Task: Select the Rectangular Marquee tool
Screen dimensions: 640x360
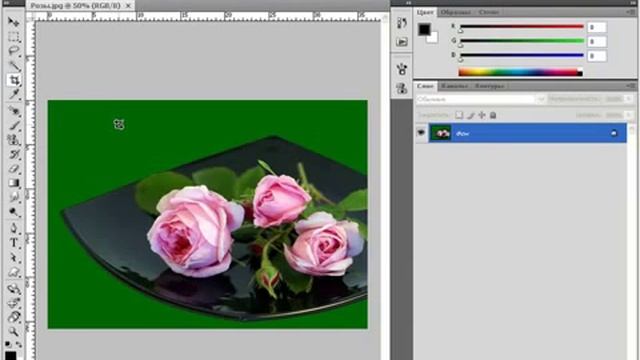Action: click(14, 37)
